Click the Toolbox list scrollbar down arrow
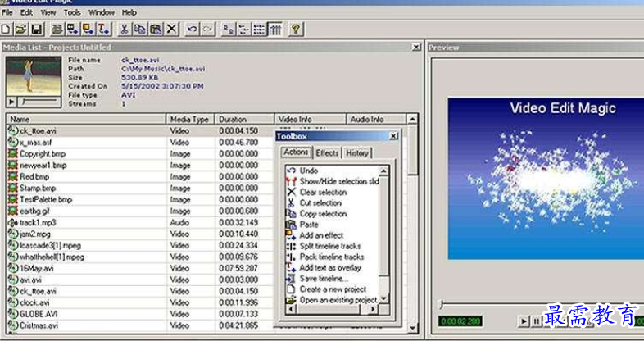The width and height of the screenshot is (644, 341). (384, 299)
